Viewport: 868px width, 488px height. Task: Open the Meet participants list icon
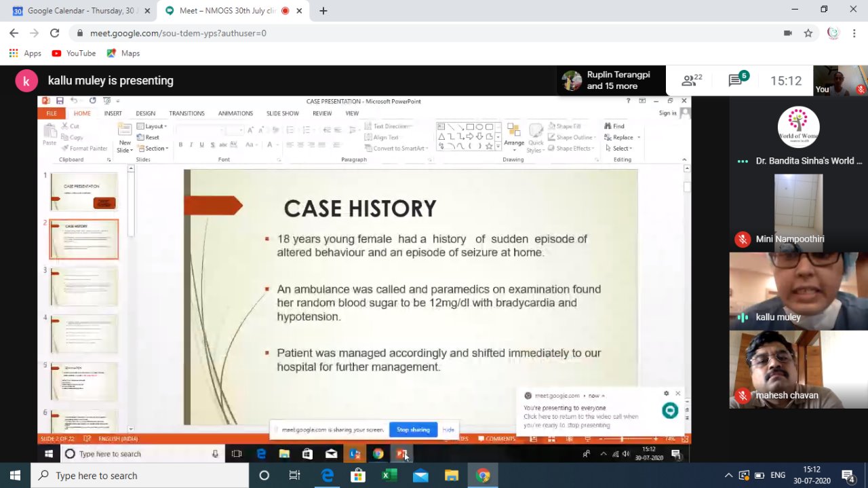coord(691,81)
